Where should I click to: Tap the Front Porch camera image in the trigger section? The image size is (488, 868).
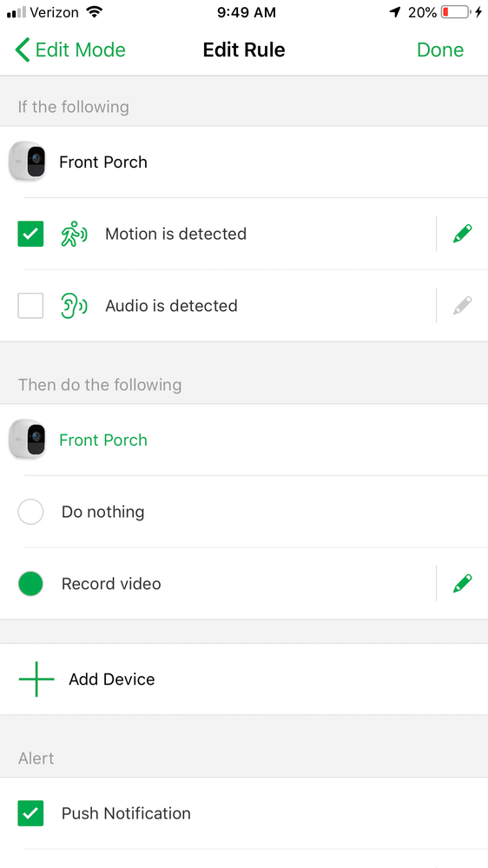[28, 161]
